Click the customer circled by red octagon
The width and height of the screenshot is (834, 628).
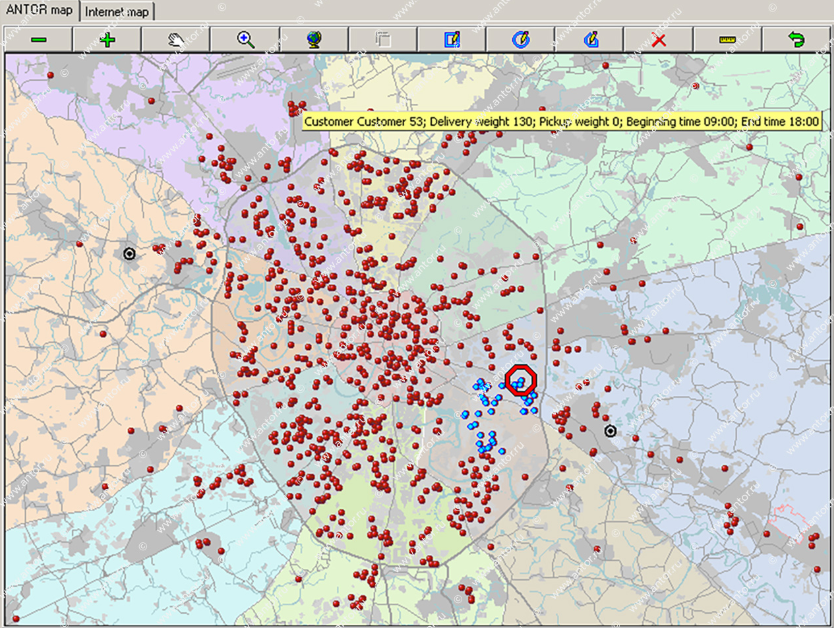click(x=521, y=381)
